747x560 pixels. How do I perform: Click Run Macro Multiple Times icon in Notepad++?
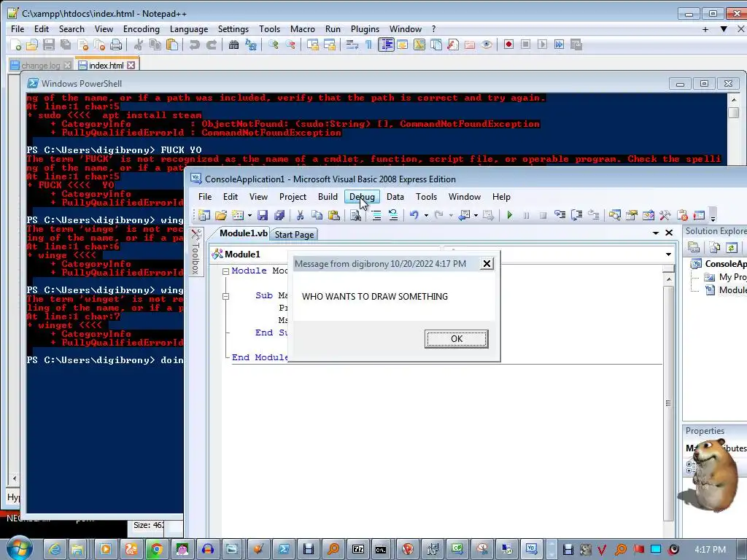pyautogui.click(x=559, y=44)
